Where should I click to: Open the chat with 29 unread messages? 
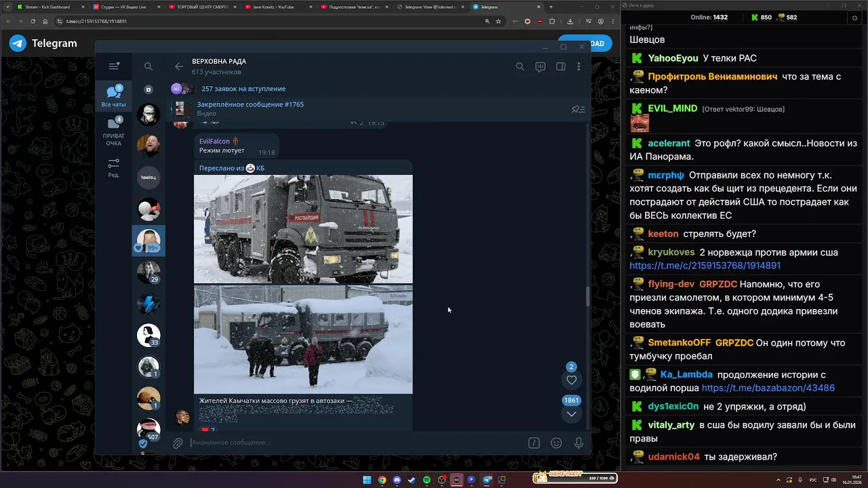click(149, 272)
